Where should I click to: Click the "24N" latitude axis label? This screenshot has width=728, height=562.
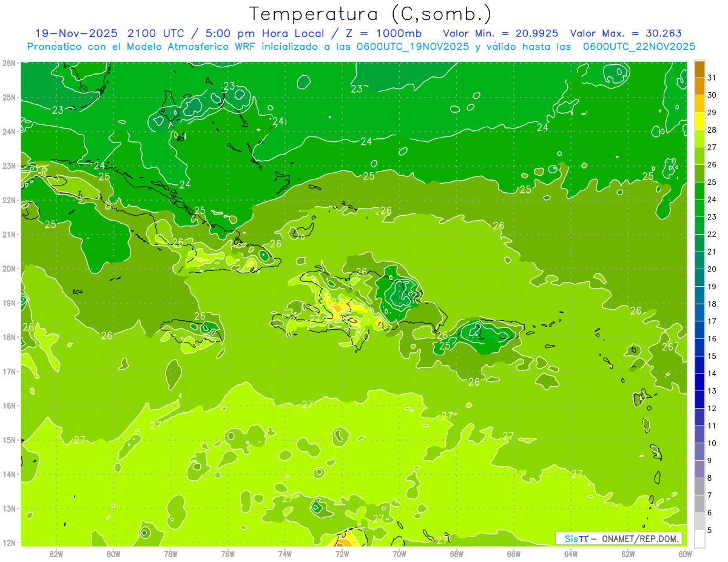(x=9, y=132)
